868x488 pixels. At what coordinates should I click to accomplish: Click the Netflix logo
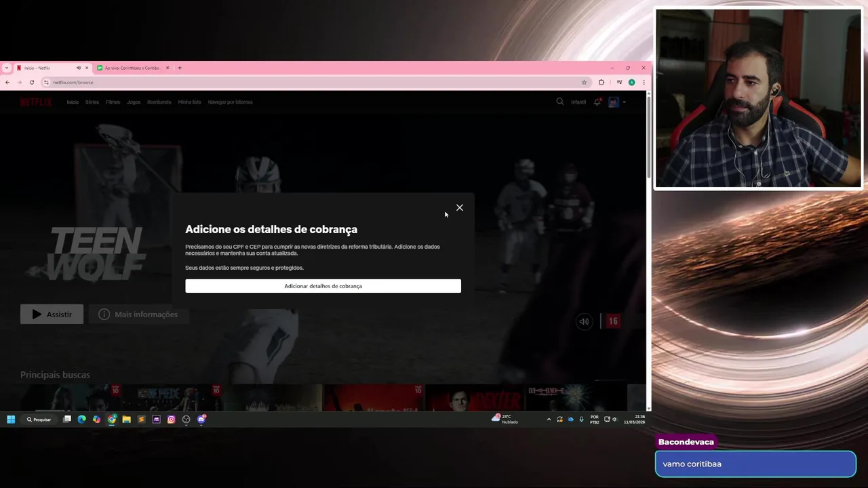coord(36,102)
